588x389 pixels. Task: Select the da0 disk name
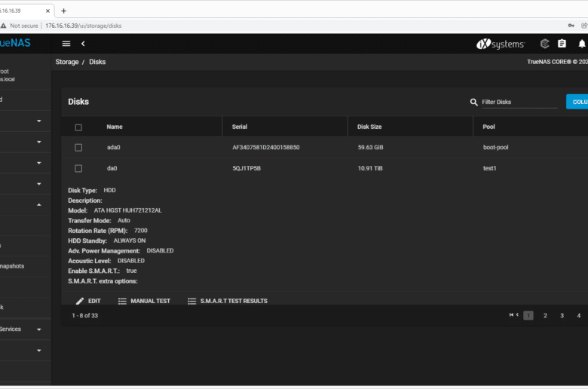tap(112, 168)
